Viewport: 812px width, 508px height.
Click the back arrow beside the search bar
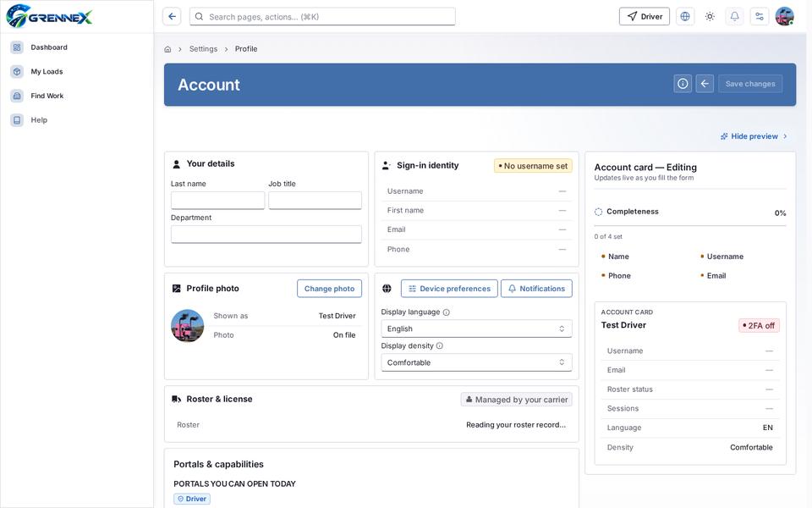pos(172,17)
